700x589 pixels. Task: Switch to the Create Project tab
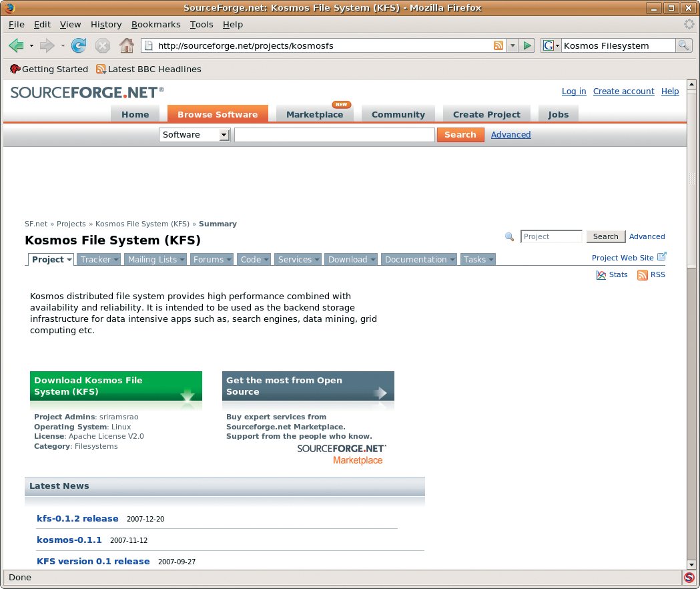(x=486, y=114)
